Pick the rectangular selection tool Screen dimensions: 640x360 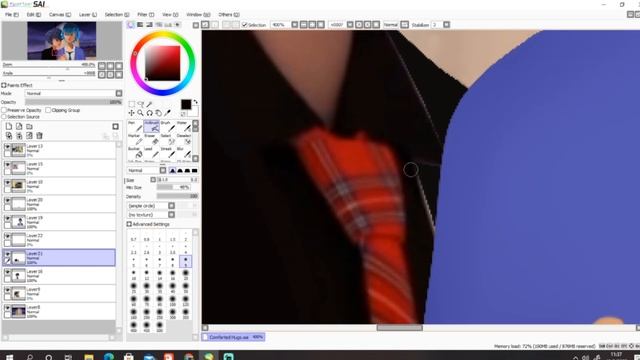tap(131, 104)
